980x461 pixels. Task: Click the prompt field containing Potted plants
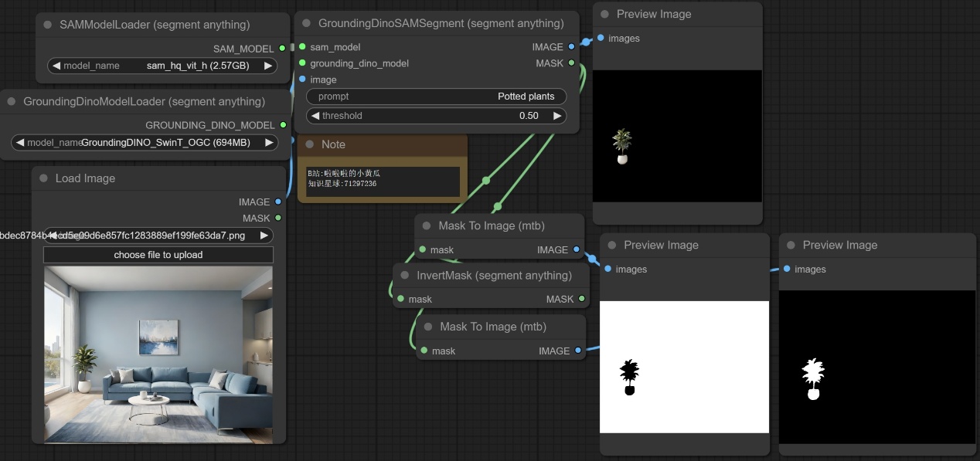tap(436, 97)
